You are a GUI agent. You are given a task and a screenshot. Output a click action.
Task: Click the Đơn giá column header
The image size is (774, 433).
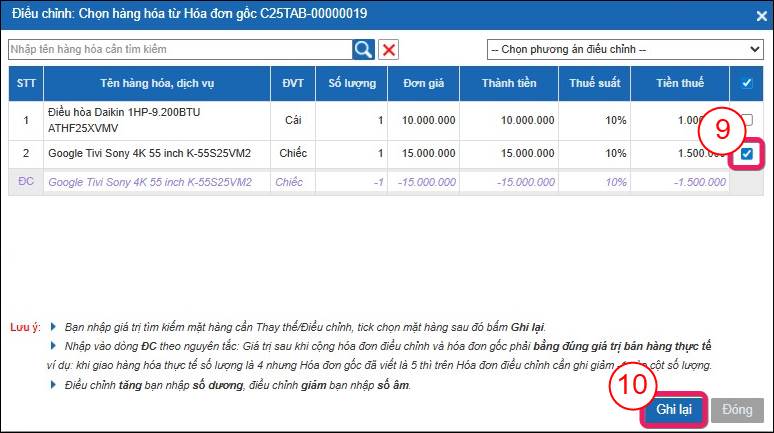coord(424,84)
